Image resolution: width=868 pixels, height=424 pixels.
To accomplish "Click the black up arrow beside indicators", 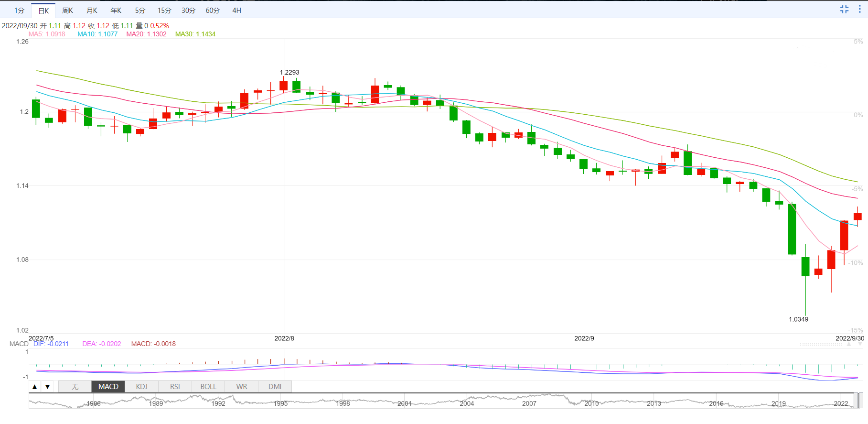I will tap(35, 387).
